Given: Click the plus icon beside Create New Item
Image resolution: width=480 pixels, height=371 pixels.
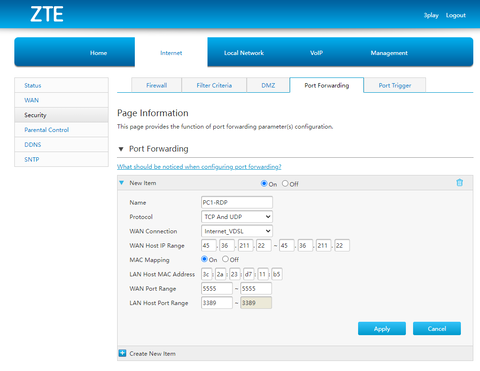Looking at the screenshot, I should click(x=123, y=353).
